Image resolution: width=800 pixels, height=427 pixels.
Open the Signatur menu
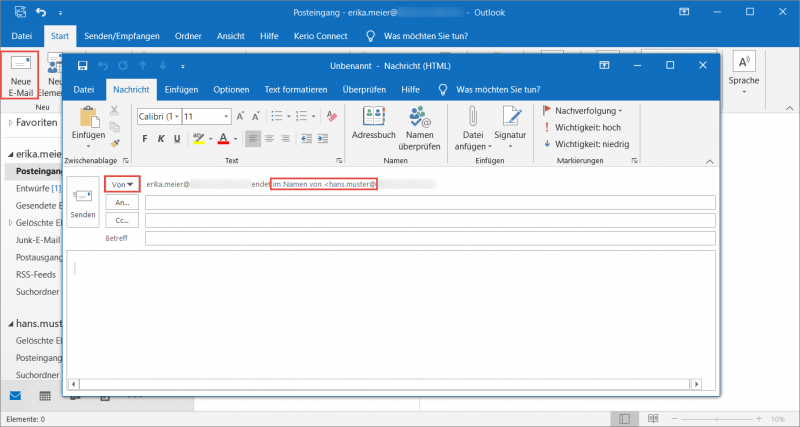click(x=510, y=125)
